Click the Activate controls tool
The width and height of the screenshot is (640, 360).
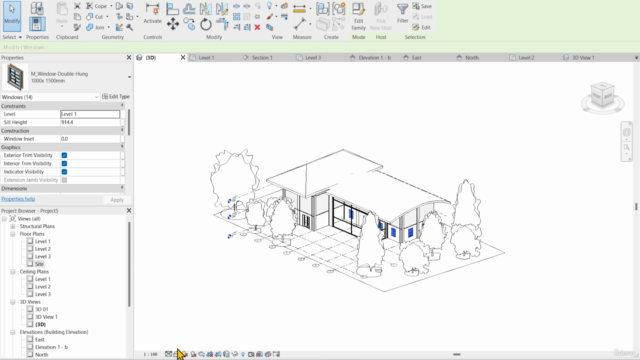pyautogui.click(x=152, y=13)
